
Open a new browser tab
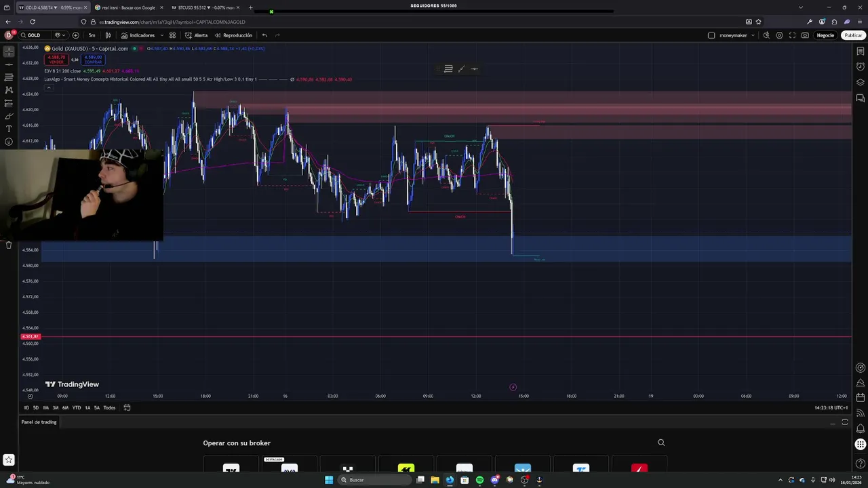(250, 7)
